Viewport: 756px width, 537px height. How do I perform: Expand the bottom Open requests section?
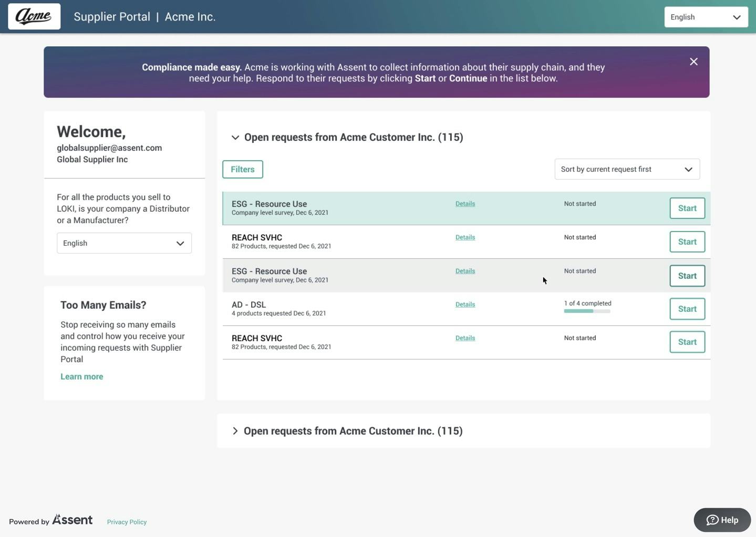click(x=234, y=430)
